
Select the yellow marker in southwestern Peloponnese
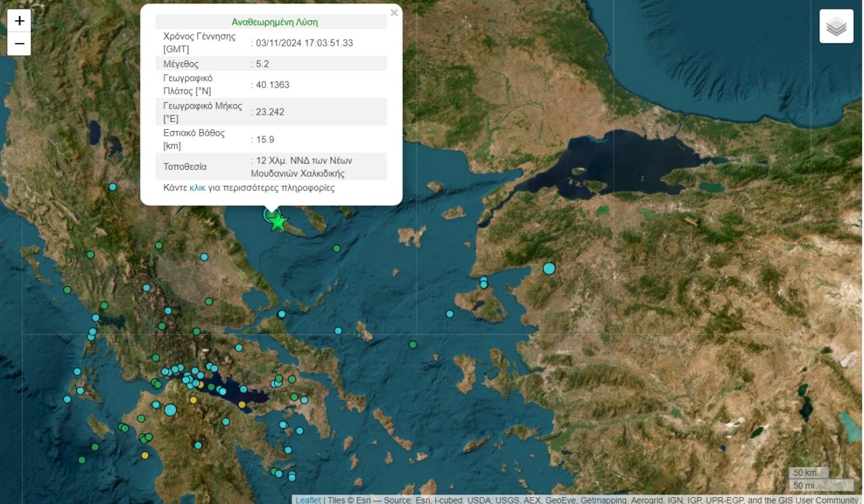(x=144, y=455)
